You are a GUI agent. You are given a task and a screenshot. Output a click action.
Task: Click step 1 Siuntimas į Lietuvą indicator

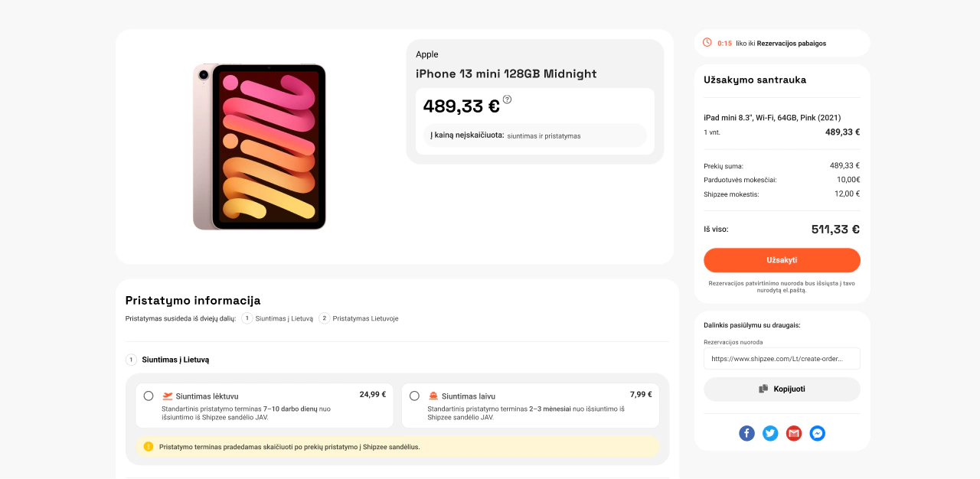[x=277, y=318]
